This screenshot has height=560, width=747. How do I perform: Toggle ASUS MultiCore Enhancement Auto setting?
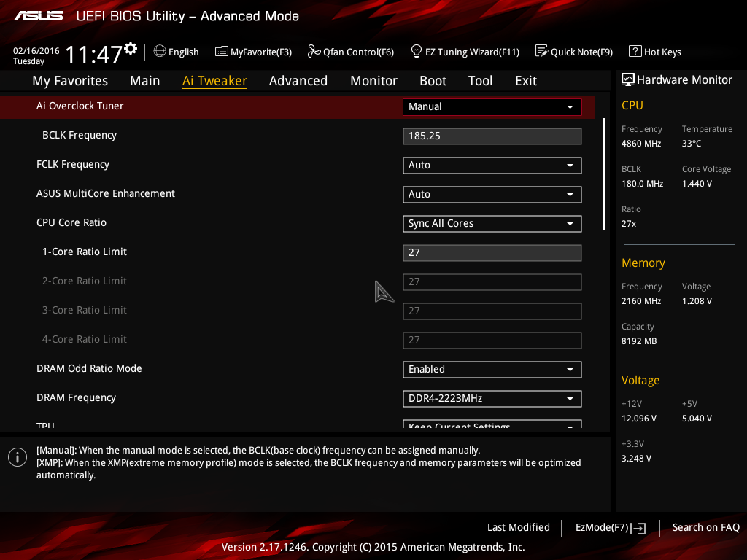tap(492, 194)
